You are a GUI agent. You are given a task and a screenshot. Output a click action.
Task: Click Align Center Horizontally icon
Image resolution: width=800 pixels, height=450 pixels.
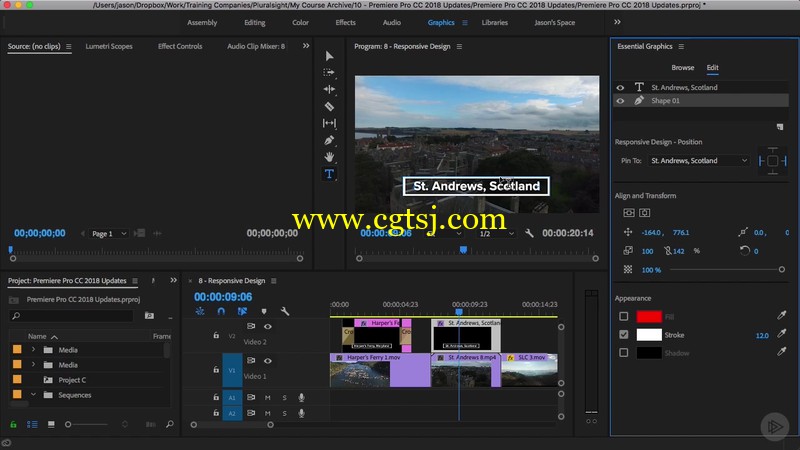click(644, 213)
